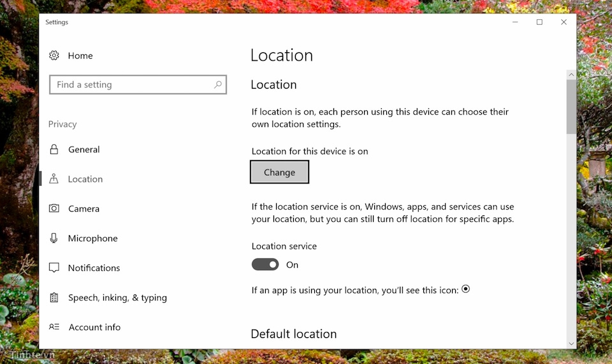Click the location-in-use indicator icon
This screenshot has height=364, width=612.
[465, 289]
